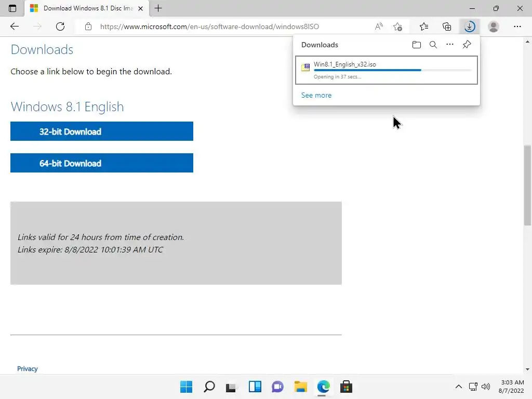The image size is (532, 399).
Task: Toggle the Downloads toolbar button
Action: coord(470,26)
